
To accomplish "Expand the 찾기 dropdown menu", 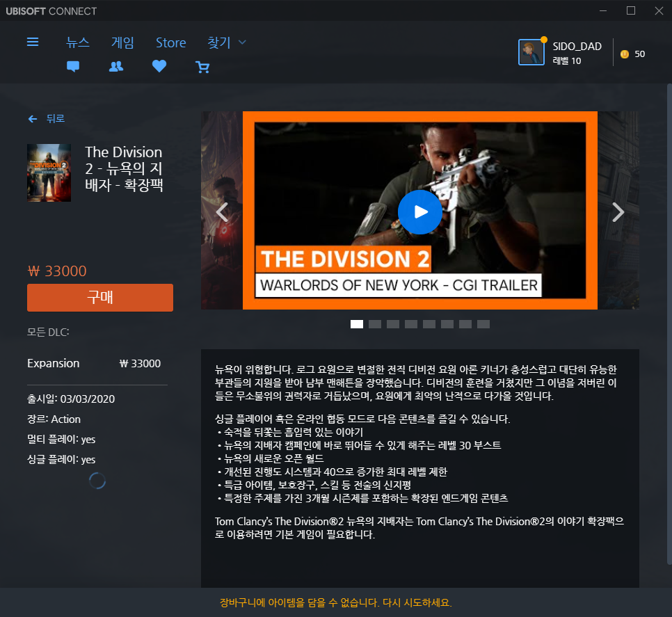I will tap(227, 42).
